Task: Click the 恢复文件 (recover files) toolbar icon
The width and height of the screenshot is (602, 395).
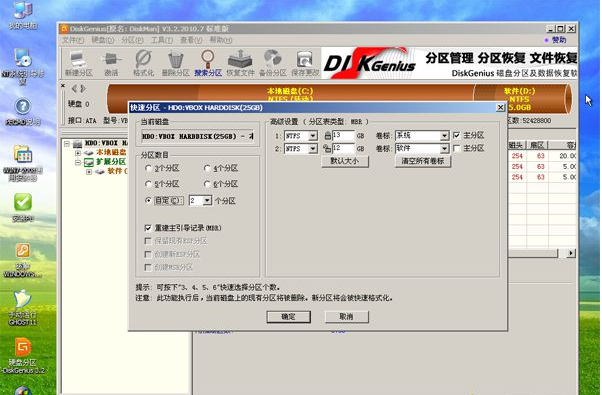Action: pos(240,63)
